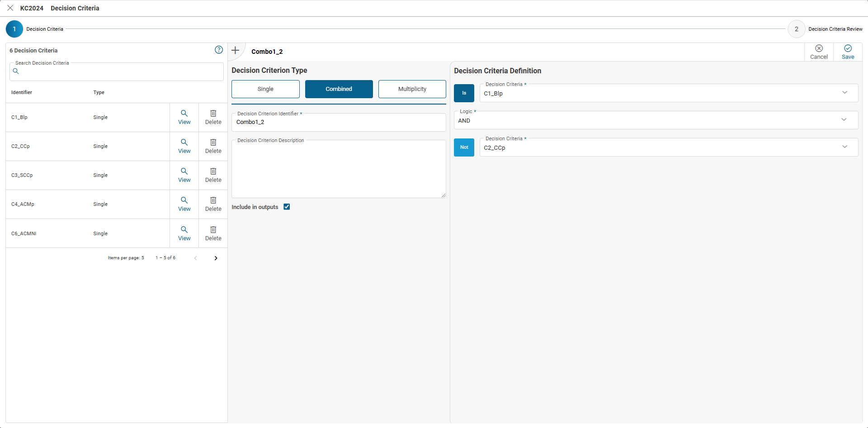The height and width of the screenshot is (428, 868).
Task: Go to previous page of criteria list
Action: (196, 258)
